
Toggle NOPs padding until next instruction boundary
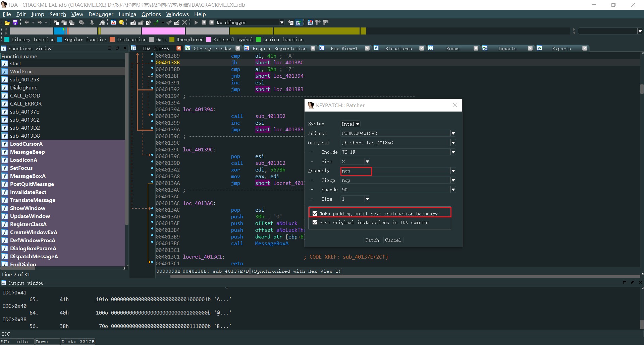tap(315, 213)
